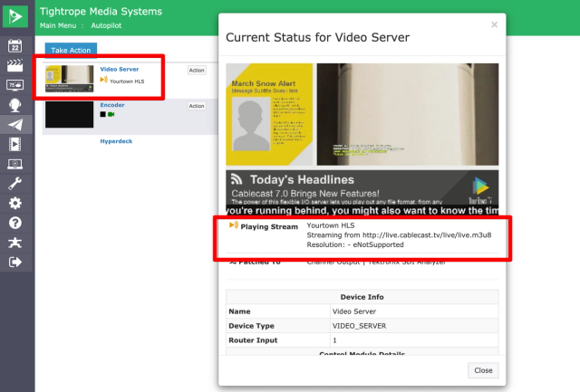This screenshot has height=392, width=580.
Task: Click the black Encoder preview thumbnail
Action: 70,115
